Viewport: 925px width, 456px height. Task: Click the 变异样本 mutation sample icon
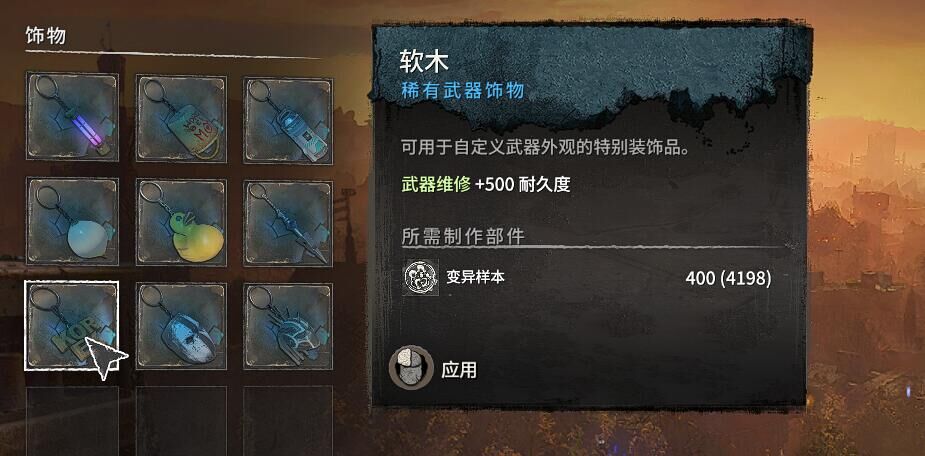pyautogui.click(x=420, y=277)
